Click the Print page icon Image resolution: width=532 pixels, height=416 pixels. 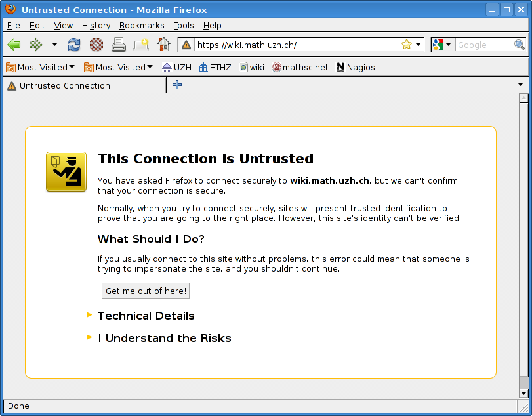click(118, 45)
